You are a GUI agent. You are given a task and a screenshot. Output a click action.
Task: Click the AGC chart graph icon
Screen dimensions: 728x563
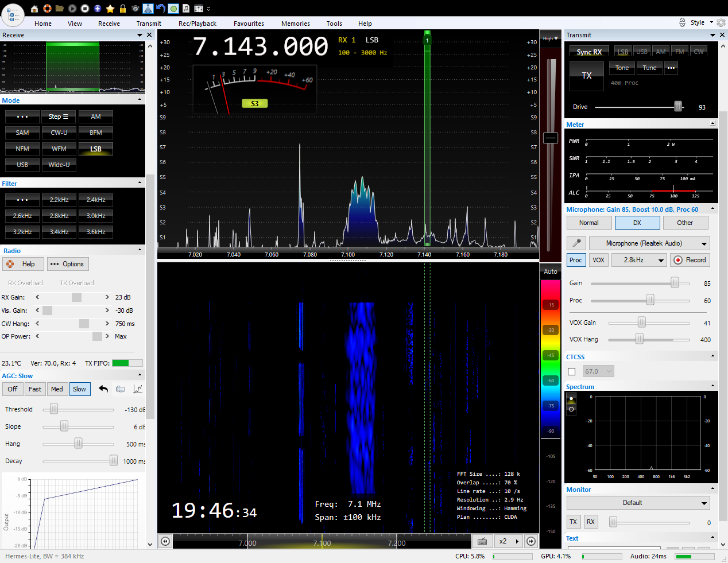(138, 389)
